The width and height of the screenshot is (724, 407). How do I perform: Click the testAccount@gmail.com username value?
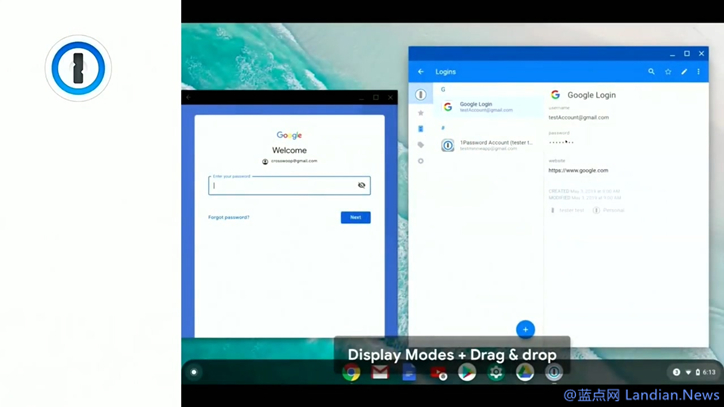pyautogui.click(x=579, y=117)
